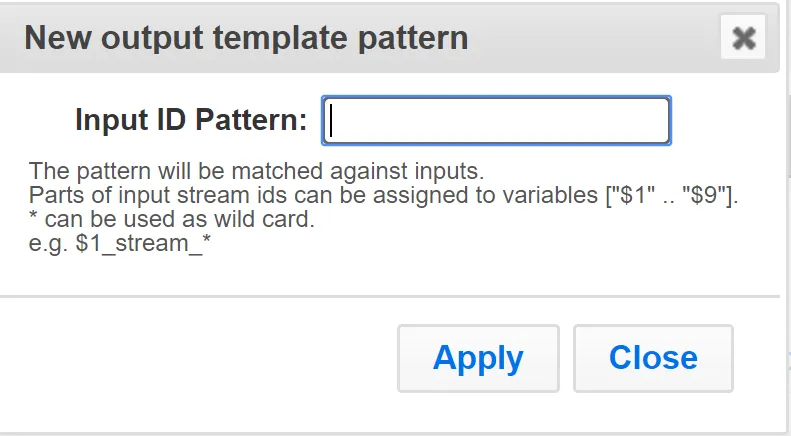Click the wild card hint line
791x436 pixels.
[172, 219]
